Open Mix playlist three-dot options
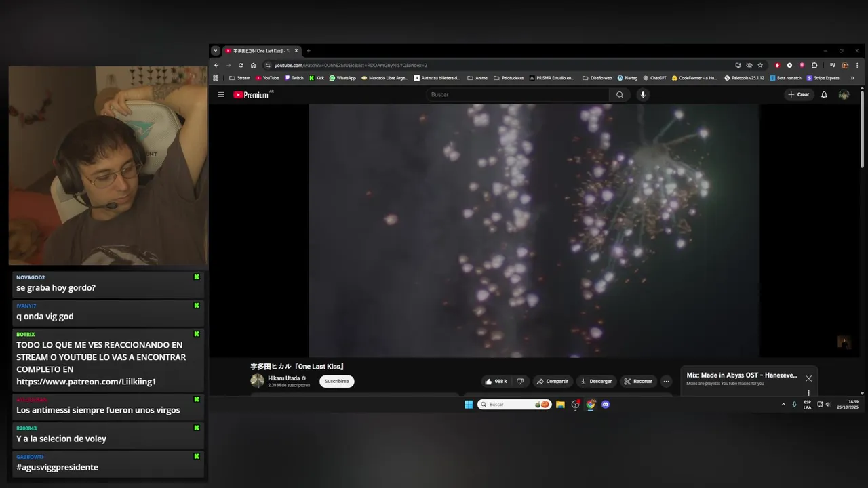Screen dimensions: 868x488 coord(808,393)
